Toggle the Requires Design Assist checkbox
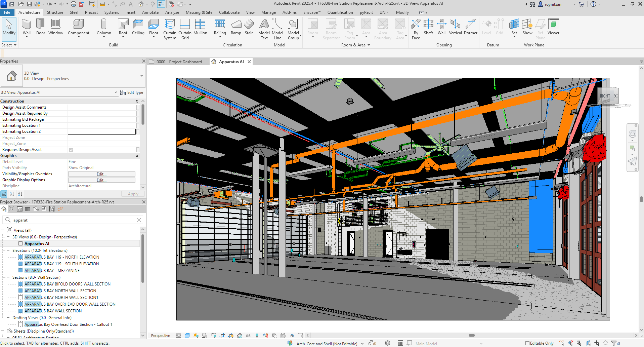644x347 pixels. (71, 150)
